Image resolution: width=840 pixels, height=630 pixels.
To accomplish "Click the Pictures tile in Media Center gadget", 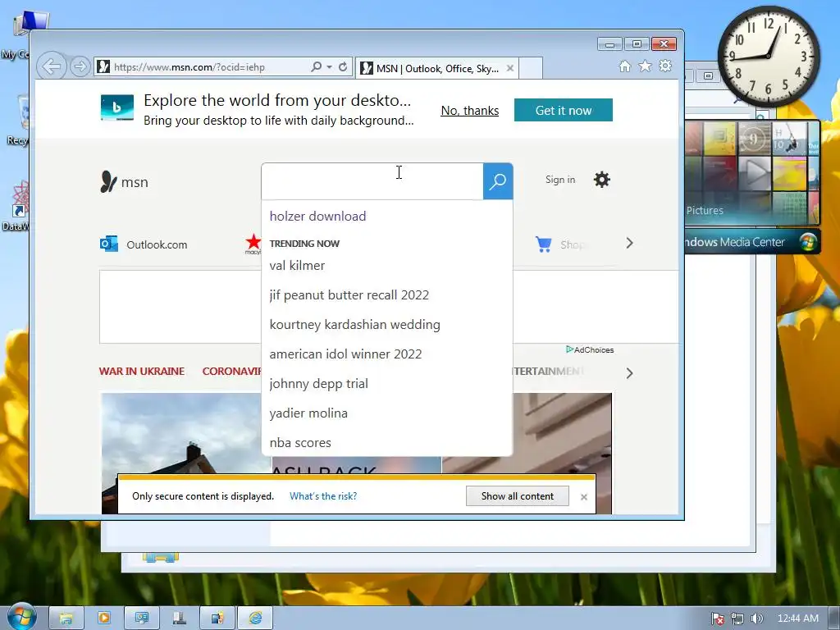I will coord(705,211).
